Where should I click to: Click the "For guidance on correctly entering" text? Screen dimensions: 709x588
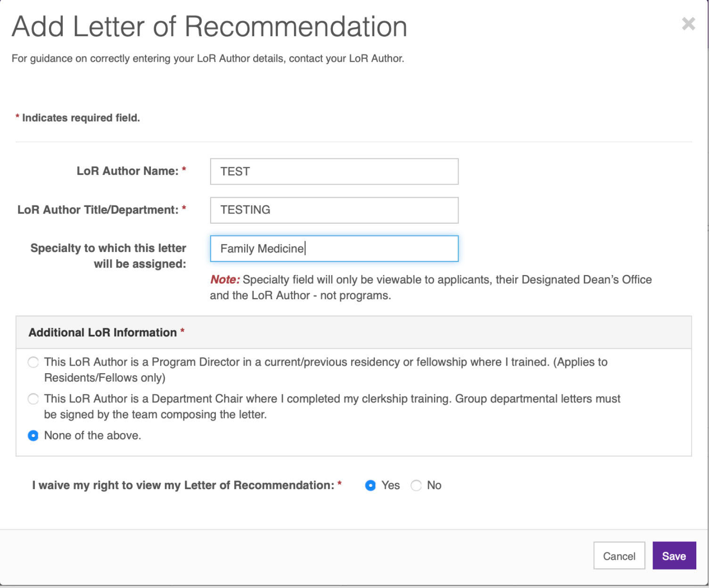[207, 58]
